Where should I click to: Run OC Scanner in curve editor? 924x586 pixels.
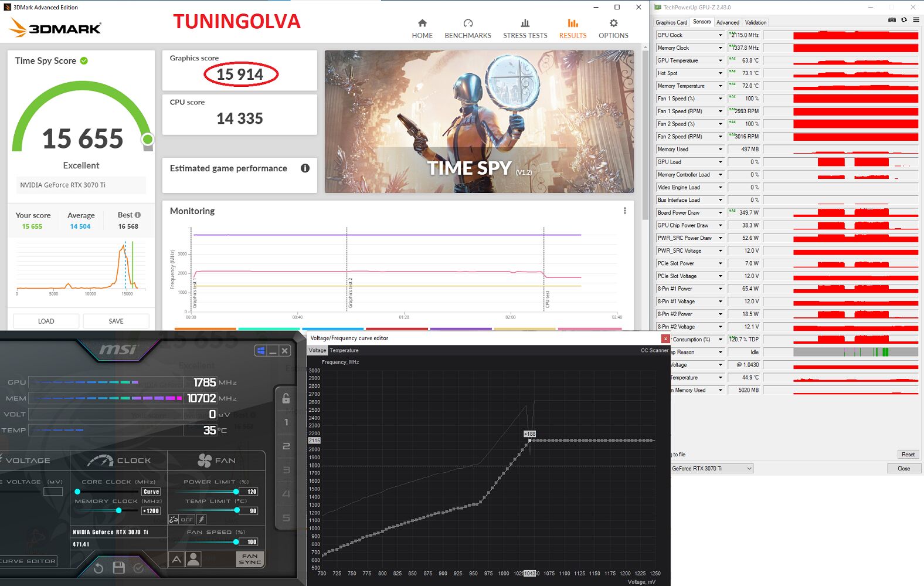pos(654,350)
